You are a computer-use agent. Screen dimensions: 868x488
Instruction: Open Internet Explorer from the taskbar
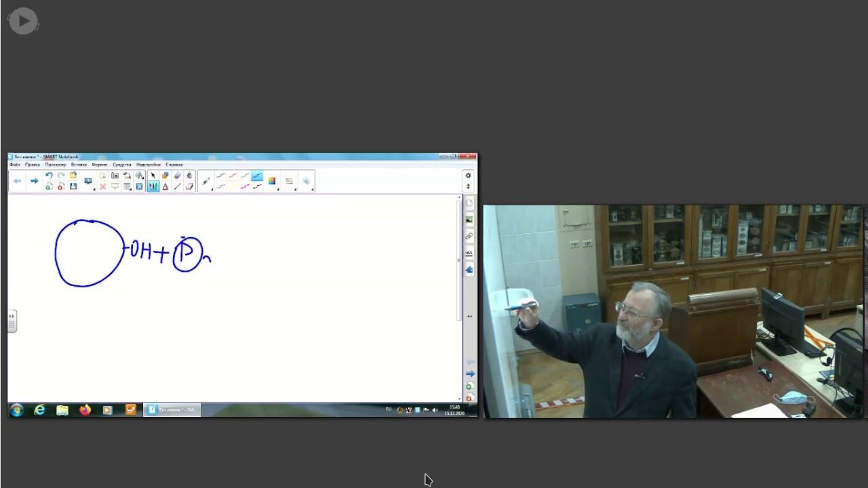40,409
